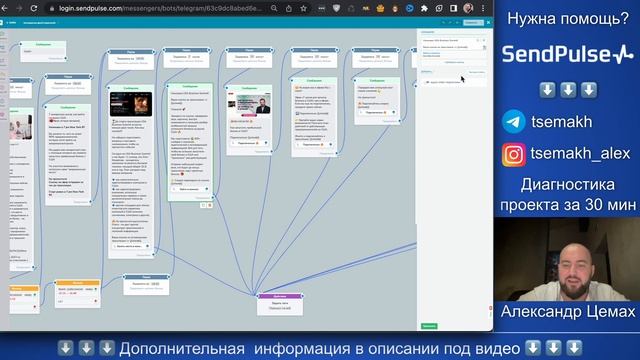Click the shield extension icon

click(x=336, y=8)
